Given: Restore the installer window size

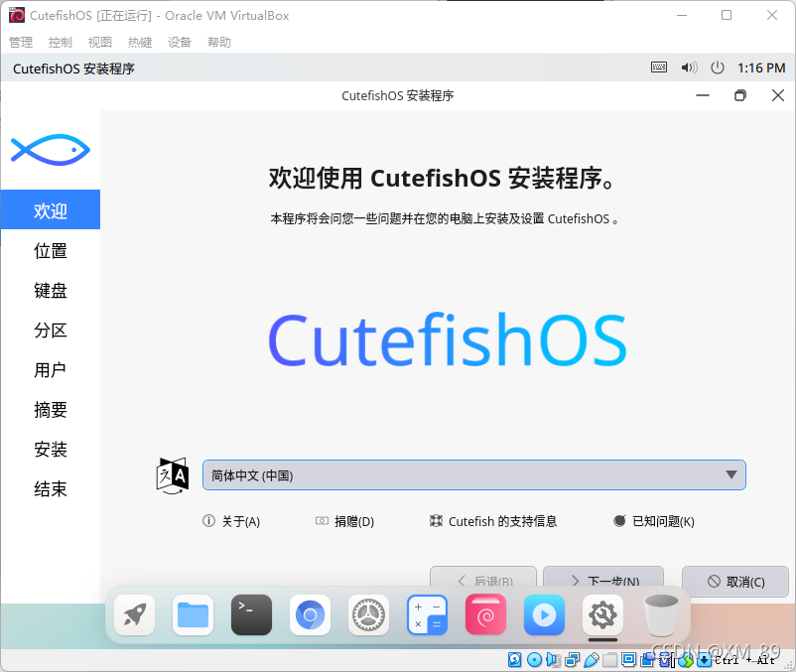Looking at the screenshot, I should (740, 95).
